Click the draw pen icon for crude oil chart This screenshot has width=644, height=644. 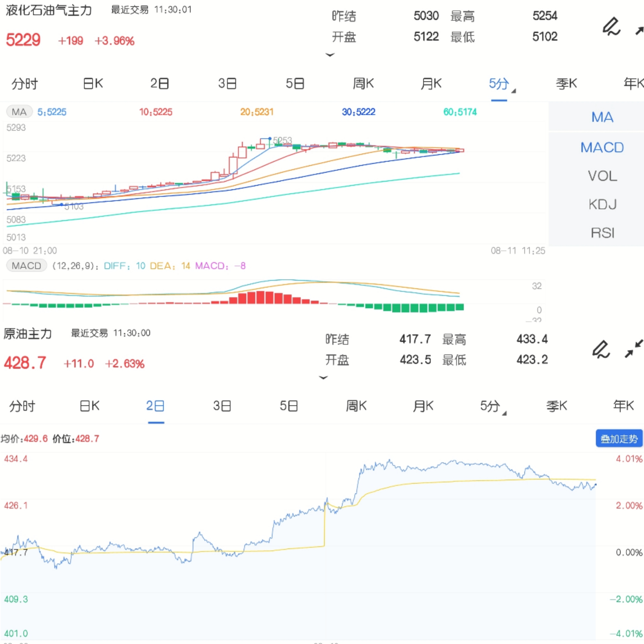(x=601, y=349)
